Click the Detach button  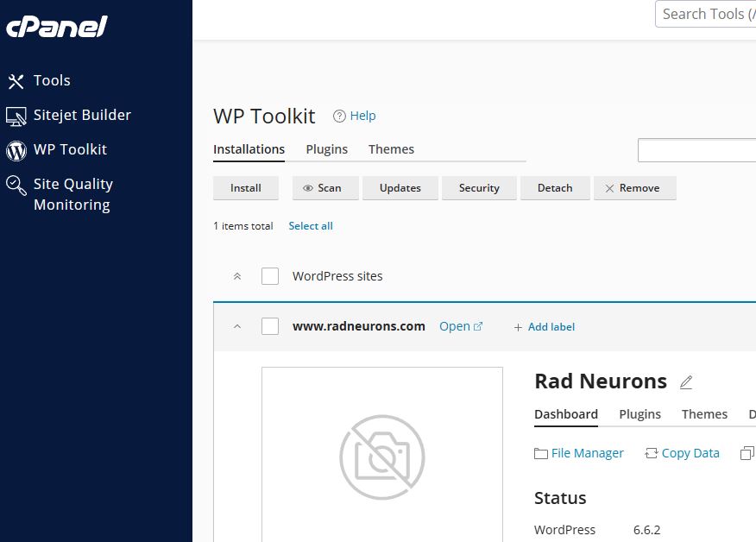pyautogui.click(x=555, y=188)
